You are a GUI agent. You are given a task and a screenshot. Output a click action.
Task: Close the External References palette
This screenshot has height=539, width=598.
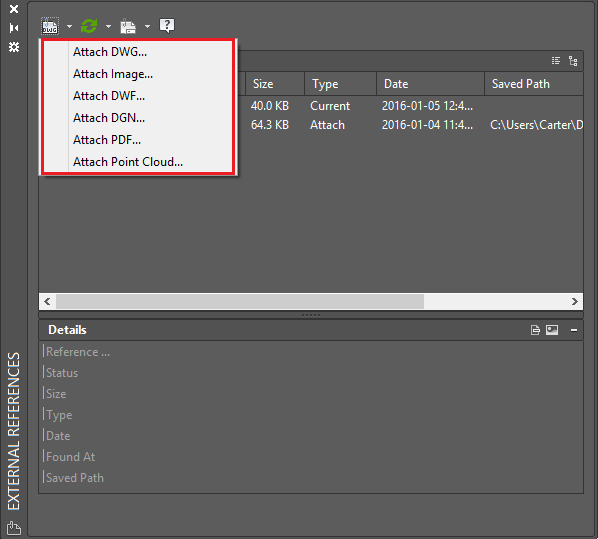(x=14, y=9)
